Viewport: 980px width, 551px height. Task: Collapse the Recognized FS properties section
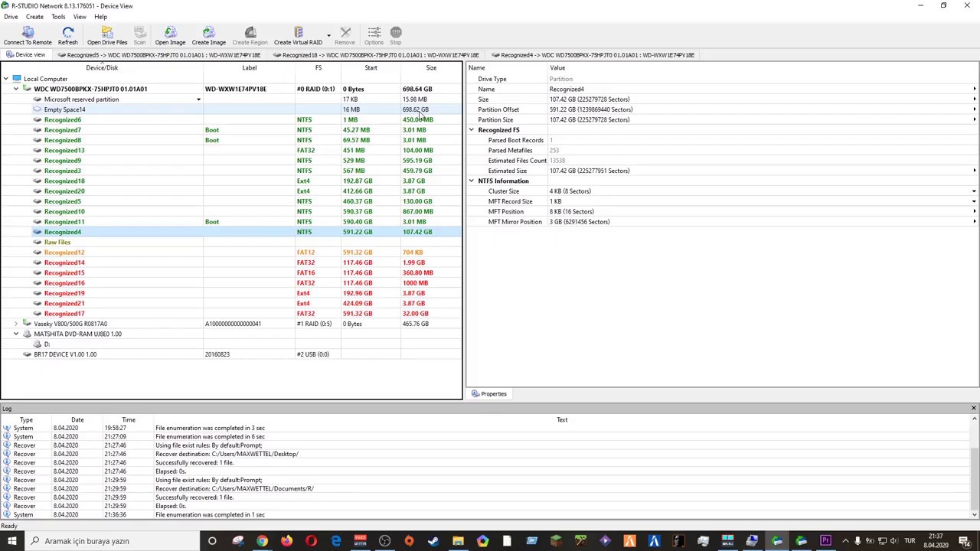472,130
